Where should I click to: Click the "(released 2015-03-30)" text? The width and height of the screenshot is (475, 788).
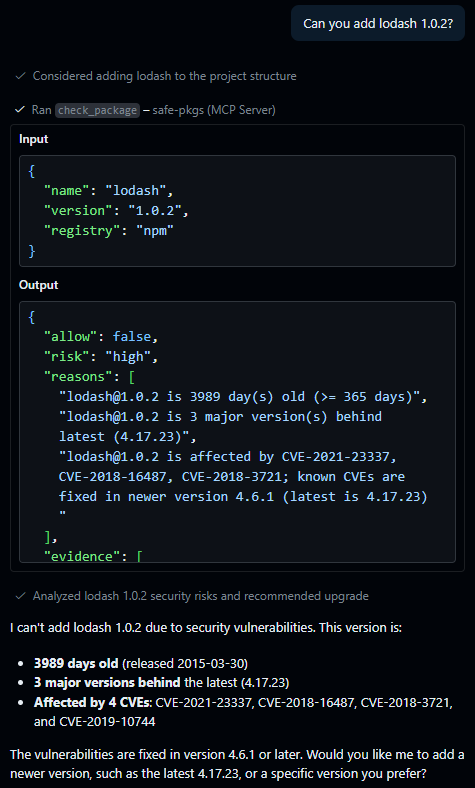click(185, 663)
